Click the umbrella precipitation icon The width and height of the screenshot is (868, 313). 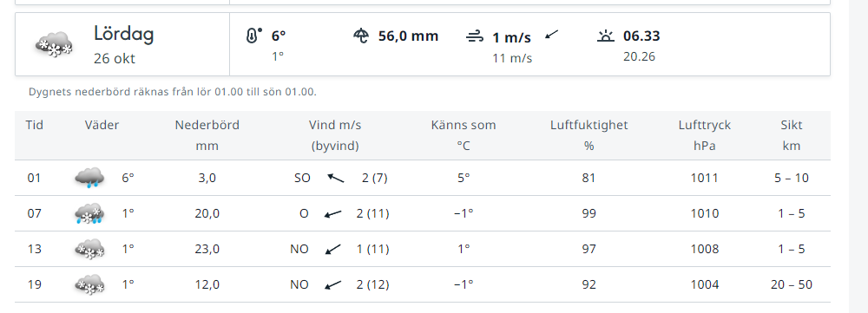point(361,36)
